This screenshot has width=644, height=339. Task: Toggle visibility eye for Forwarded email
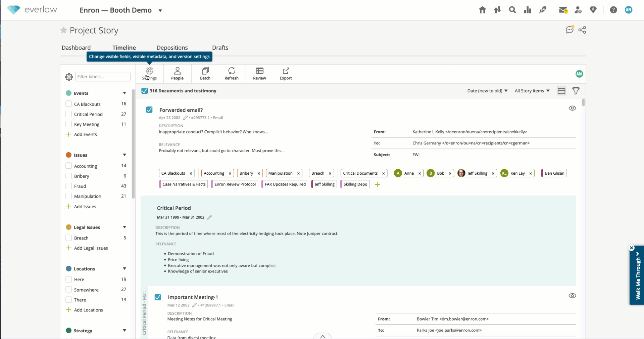tap(573, 108)
